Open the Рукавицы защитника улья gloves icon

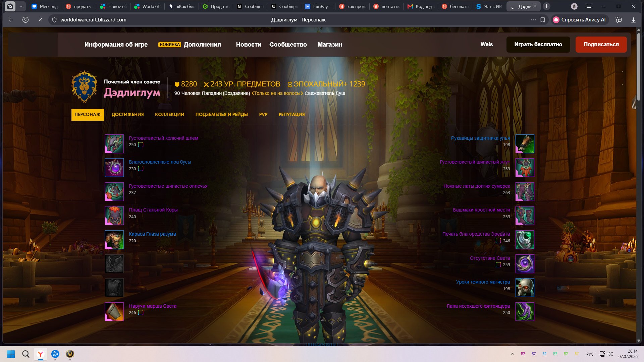coord(525,144)
